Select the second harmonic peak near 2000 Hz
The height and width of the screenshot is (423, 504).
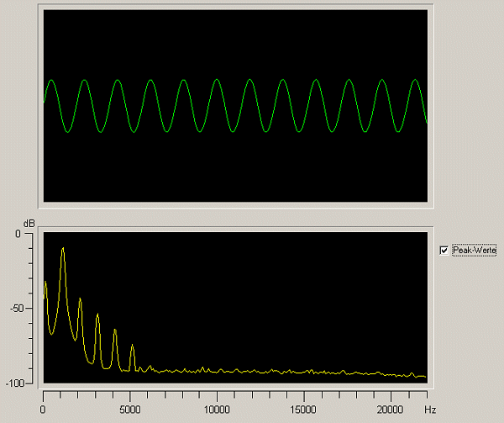click(x=80, y=299)
